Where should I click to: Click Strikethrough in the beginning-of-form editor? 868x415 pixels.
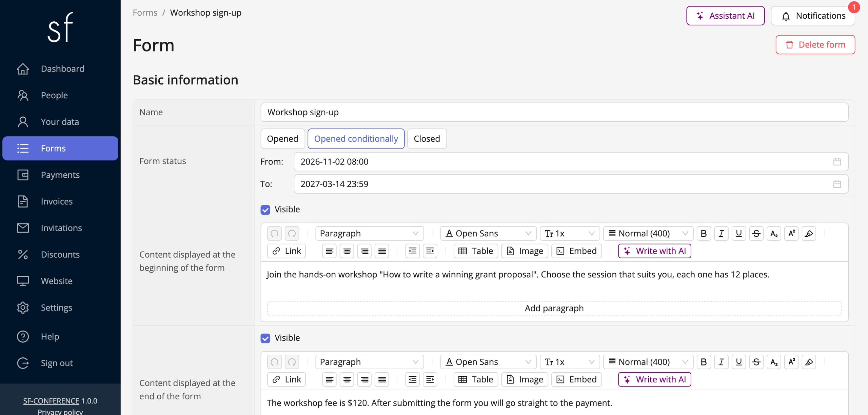756,233
